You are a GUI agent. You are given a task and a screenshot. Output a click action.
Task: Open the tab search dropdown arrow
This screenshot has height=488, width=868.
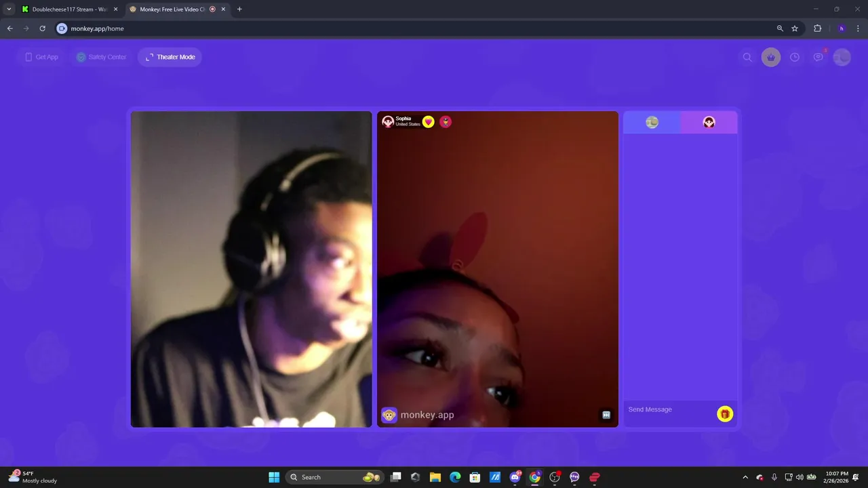coord(9,9)
